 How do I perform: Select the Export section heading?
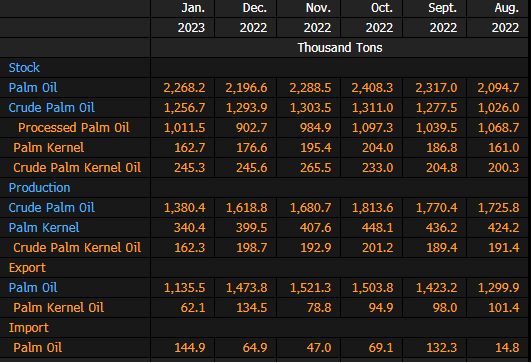[27, 268]
